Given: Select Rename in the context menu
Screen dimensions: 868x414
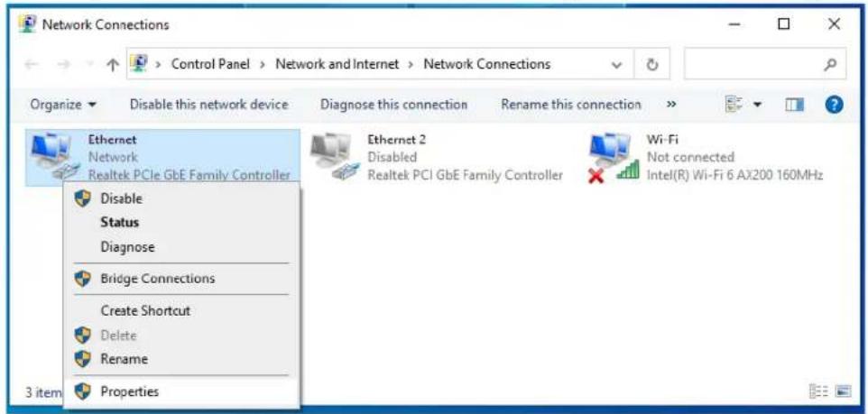Looking at the screenshot, I should click(x=181, y=359).
